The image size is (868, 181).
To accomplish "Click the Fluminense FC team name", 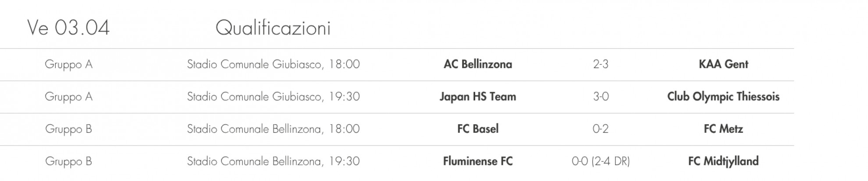I will point(477,161).
